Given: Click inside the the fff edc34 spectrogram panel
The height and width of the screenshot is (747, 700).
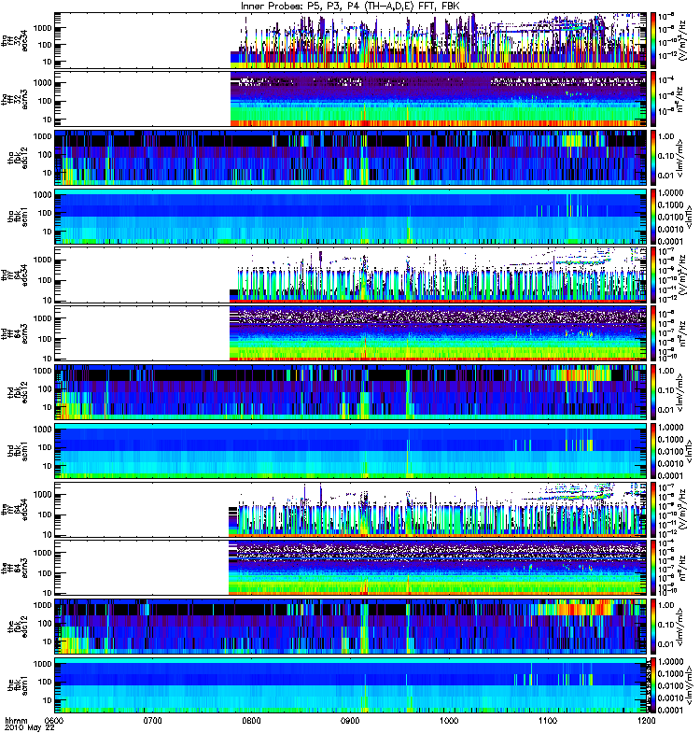Looking at the screenshot, I should 351,509.
